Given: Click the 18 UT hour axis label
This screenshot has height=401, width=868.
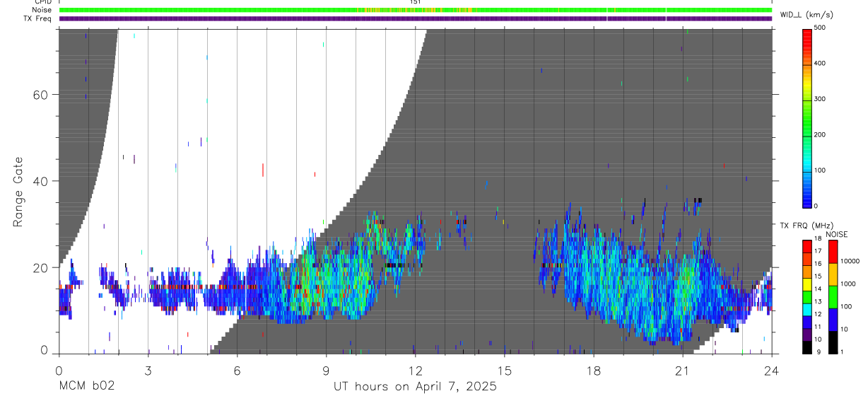Looking at the screenshot, I should click(593, 370).
